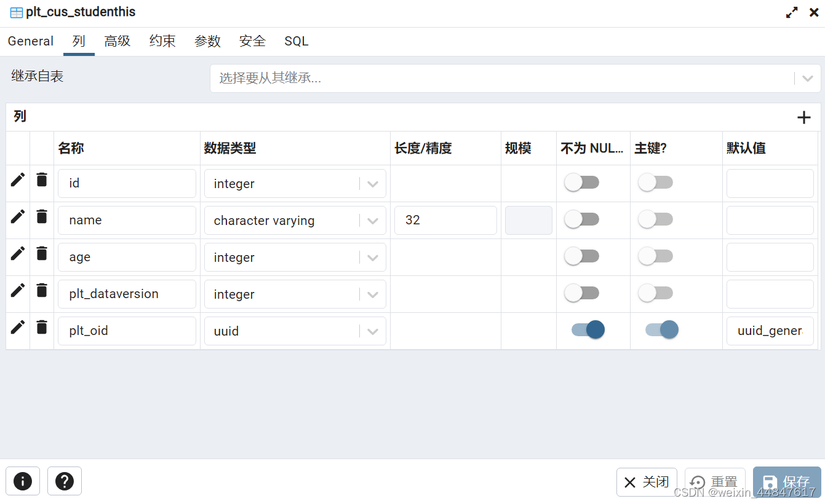Open the data type dropdown for name
This screenshot has width=825, height=504.
click(x=373, y=220)
